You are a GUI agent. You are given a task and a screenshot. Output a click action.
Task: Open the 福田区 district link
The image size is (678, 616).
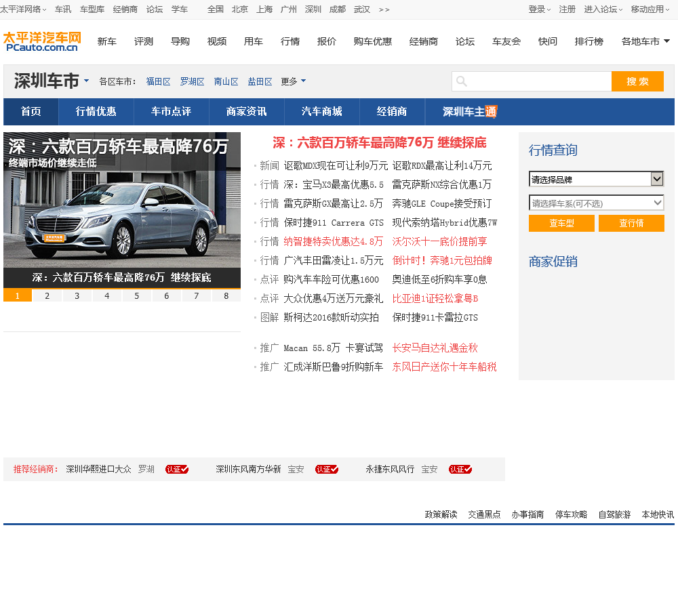coord(158,81)
